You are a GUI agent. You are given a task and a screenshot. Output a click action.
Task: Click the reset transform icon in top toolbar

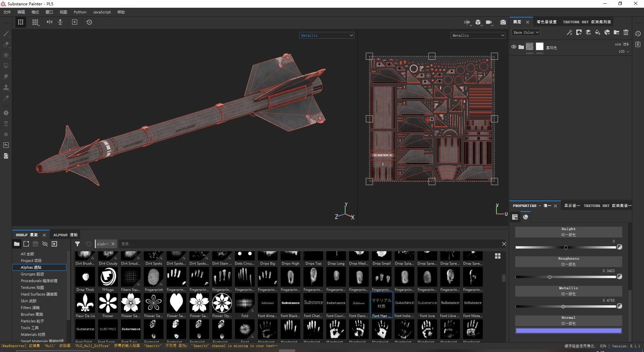[89, 22]
